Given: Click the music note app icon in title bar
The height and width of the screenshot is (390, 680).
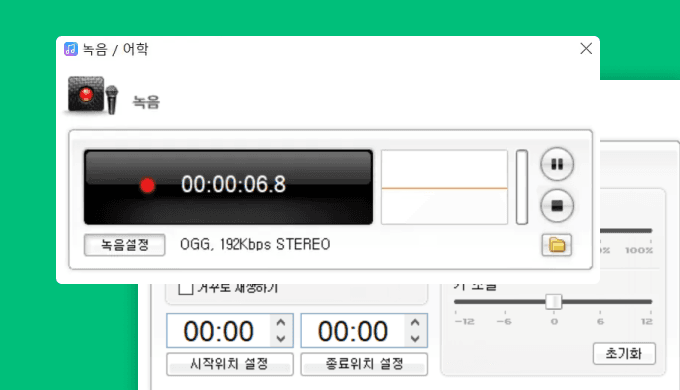Looking at the screenshot, I should click(71, 49).
